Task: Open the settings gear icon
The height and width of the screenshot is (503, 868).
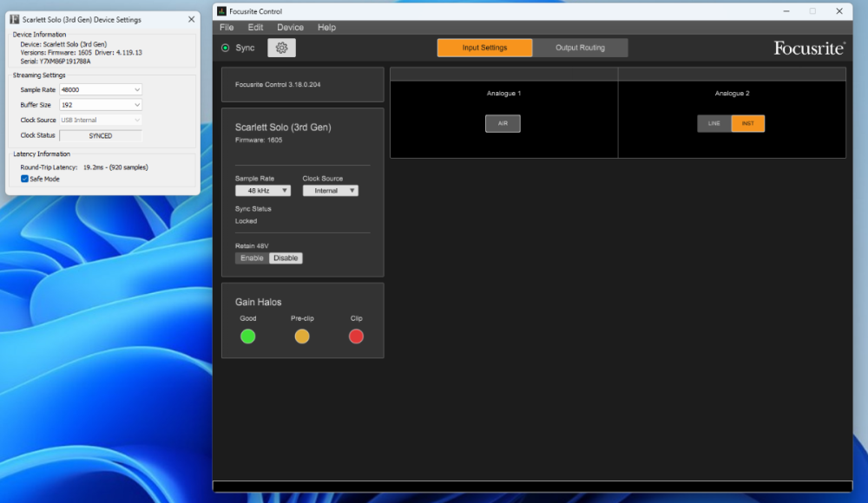Action: (281, 48)
